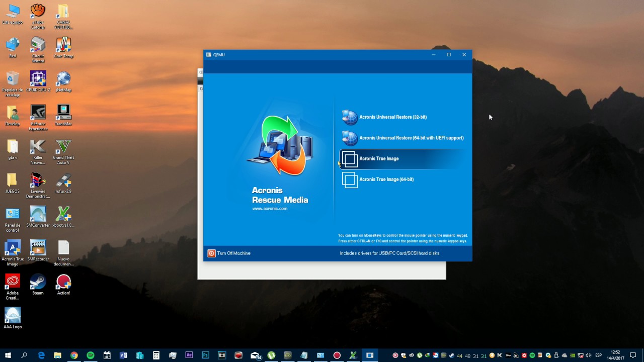This screenshot has height=362, width=644.
Task: Open the CANAL YOUTUBE folder on desktop
Action: coord(63,16)
